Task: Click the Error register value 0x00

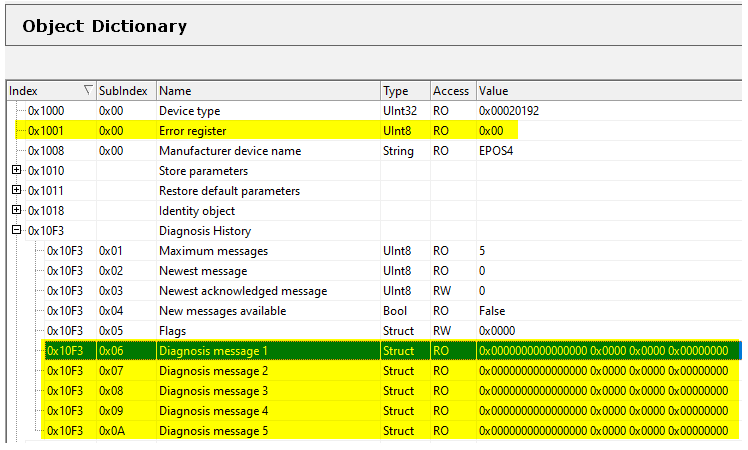Action: pyautogui.click(x=491, y=131)
